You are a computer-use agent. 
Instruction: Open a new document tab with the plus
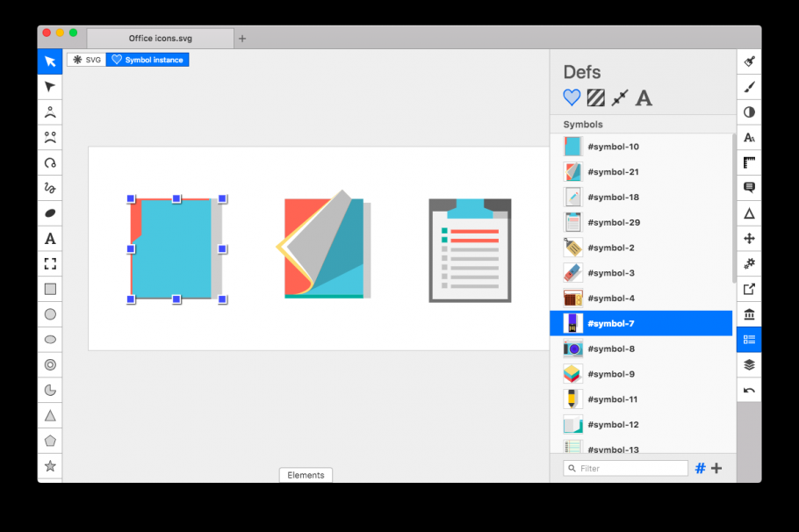[x=242, y=38]
